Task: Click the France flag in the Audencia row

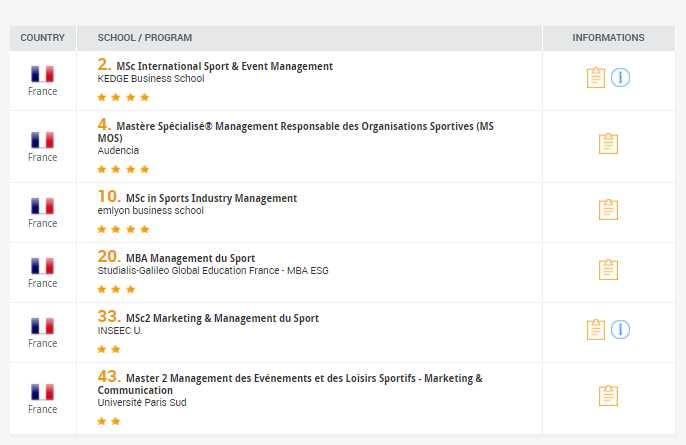Action: click(x=42, y=140)
